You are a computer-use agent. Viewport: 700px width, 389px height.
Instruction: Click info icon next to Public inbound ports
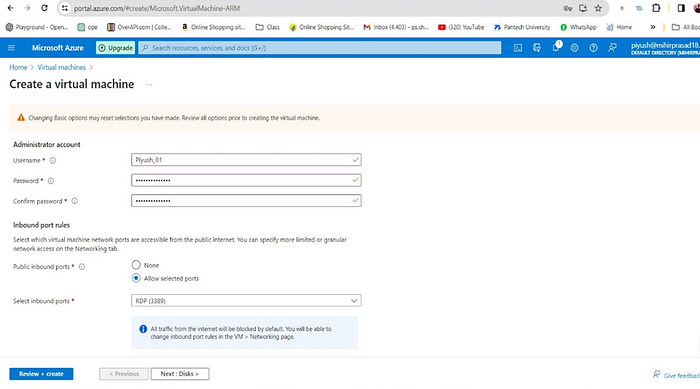[x=82, y=267]
